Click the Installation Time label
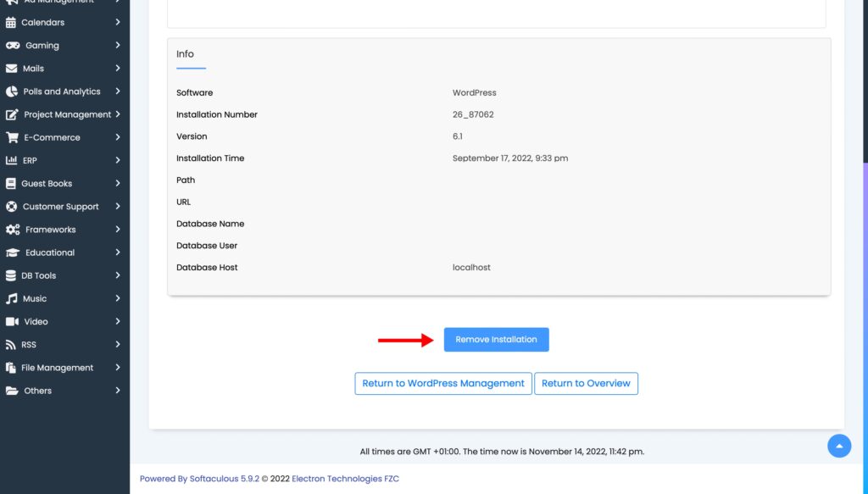The height and width of the screenshot is (494, 868). [210, 158]
